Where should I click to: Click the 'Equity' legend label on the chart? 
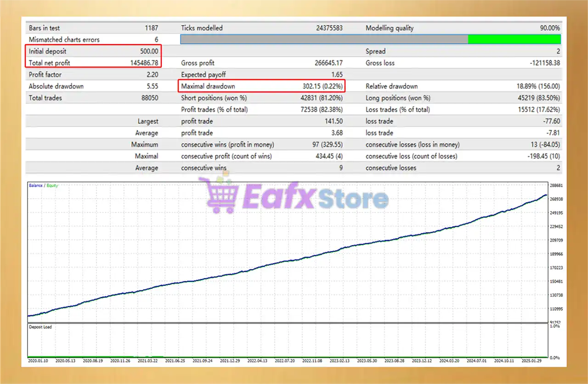pos(51,185)
